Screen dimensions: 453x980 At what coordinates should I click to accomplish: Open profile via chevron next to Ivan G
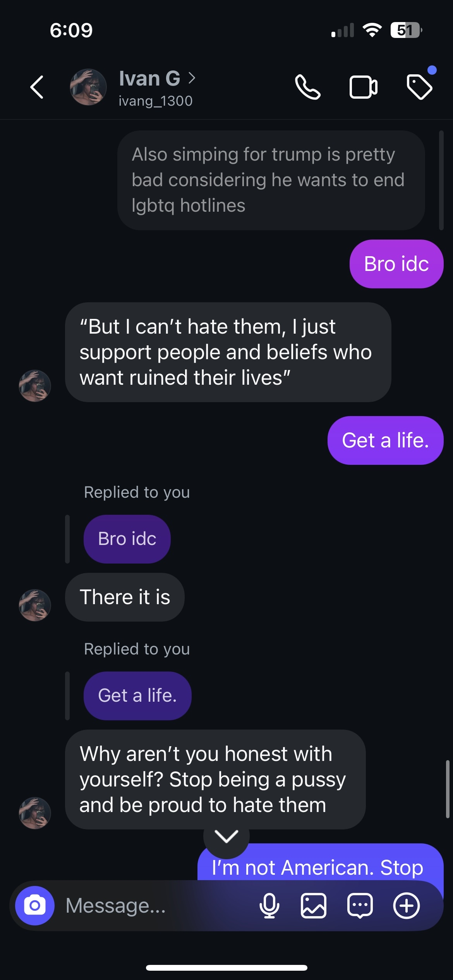point(192,78)
